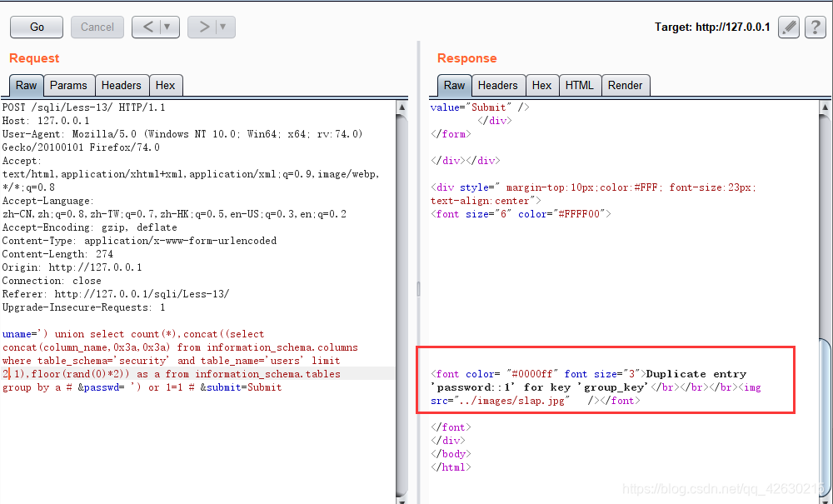Click the 'color="#FFFF00"' font tag line
Screen dimensions: 833x504
(521, 214)
